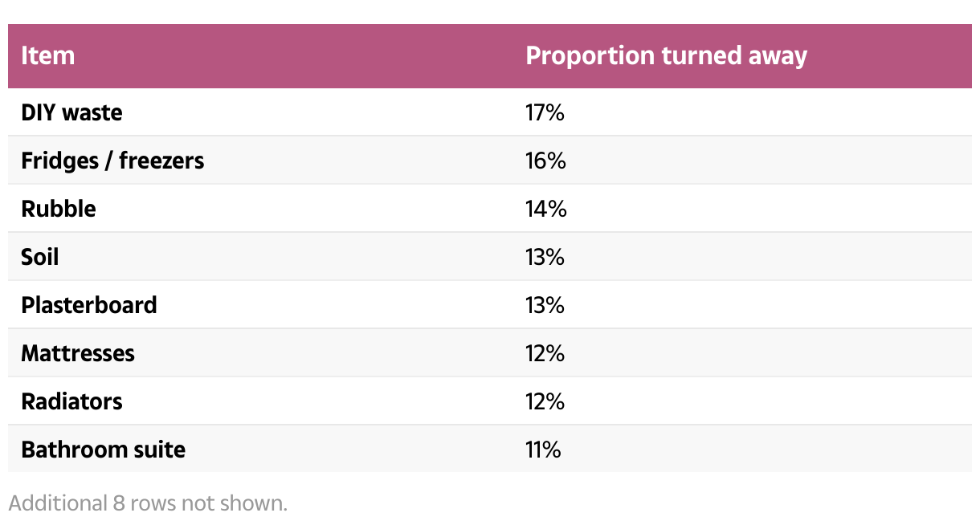This screenshot has height=525, width=980.
Task: Select the DIY waste item
Action: point(71,112)
